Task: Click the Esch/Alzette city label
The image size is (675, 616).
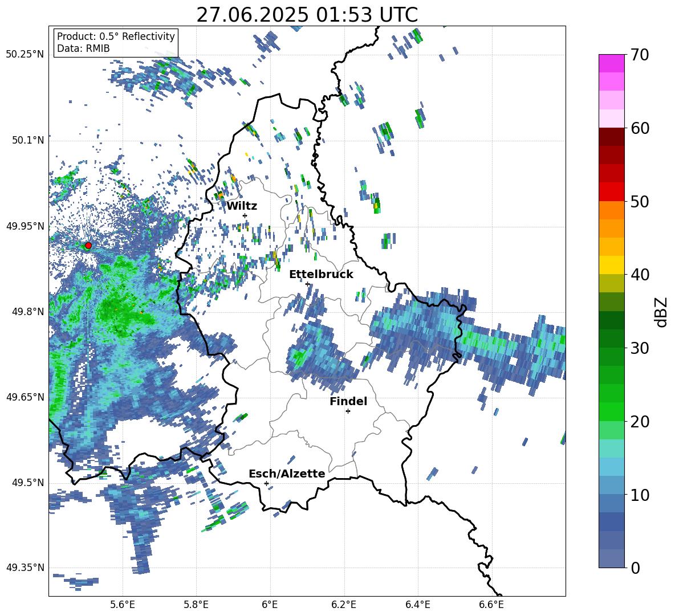Action: [287, 474]
